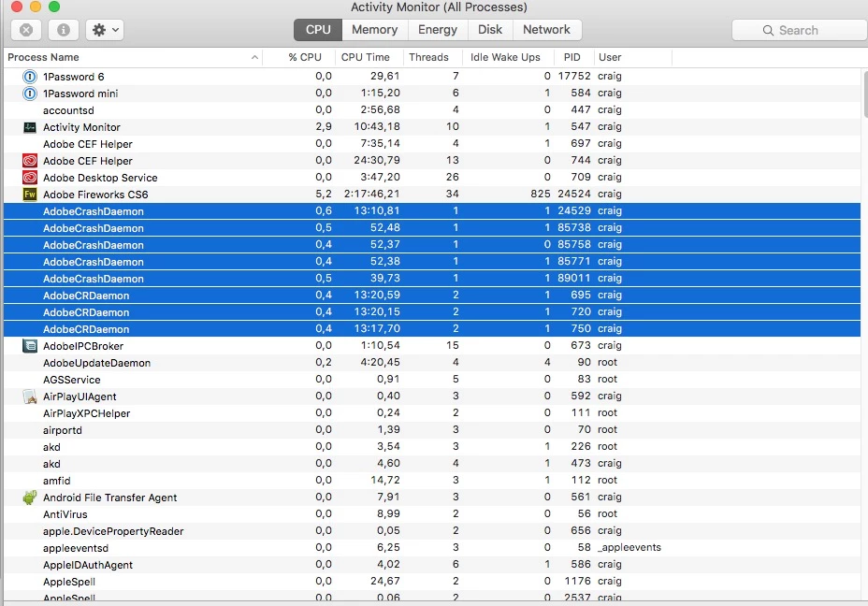Toggle the sort arrow in Process Name header

click(x=254, y=58)
